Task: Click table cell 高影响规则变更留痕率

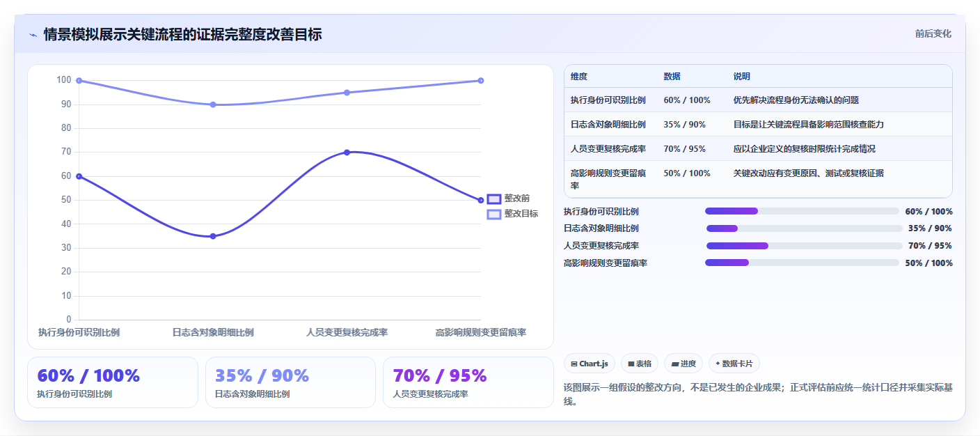Action: tap(609, 179)
